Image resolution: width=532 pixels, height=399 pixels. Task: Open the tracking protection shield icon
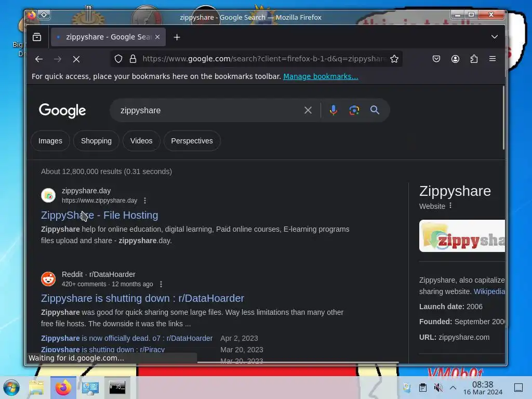118,59
